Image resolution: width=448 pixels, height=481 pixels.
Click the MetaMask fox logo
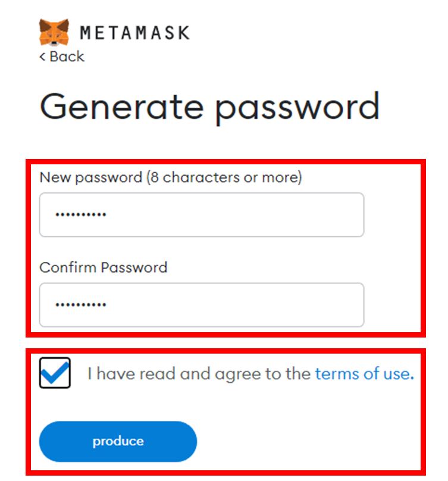click(x=54, y=32)
